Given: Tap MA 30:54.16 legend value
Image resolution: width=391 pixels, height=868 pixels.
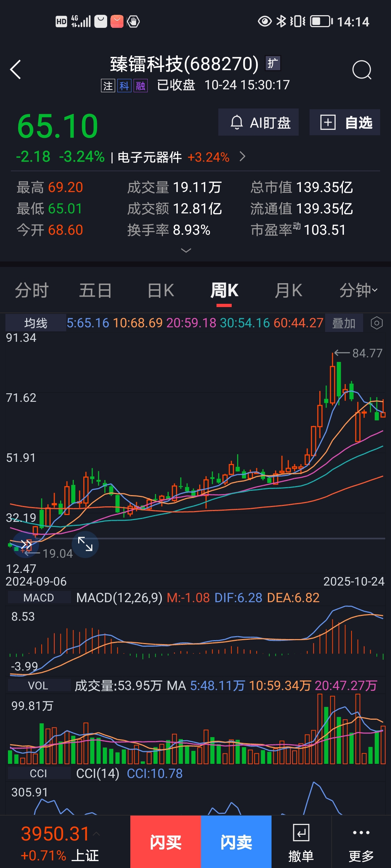Looking at the screenshot, I should (x=245, y=323).
